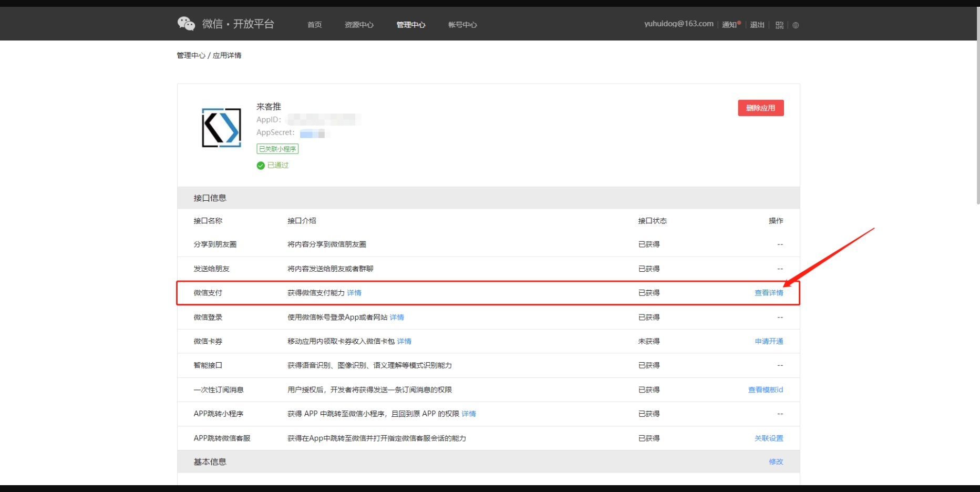Click 申请开通 for 微信卡券
This screenshot has width=980, height=492.
point(768,341)
